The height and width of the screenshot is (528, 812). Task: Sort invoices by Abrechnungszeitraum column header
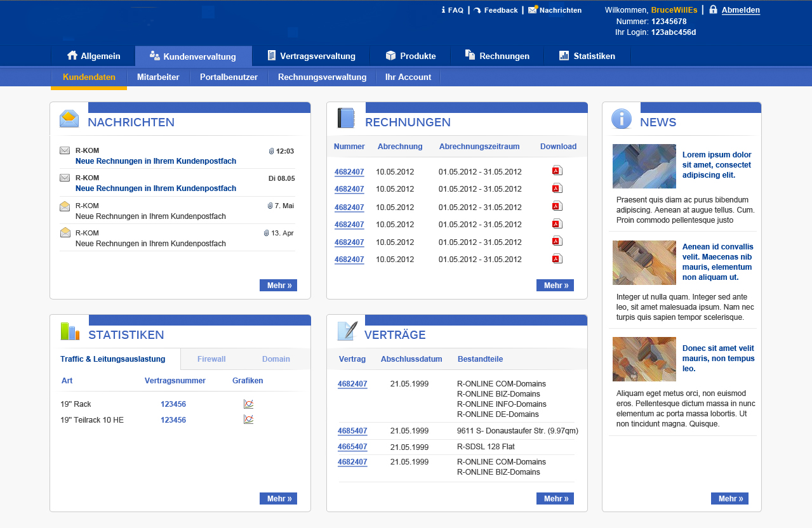479,147
